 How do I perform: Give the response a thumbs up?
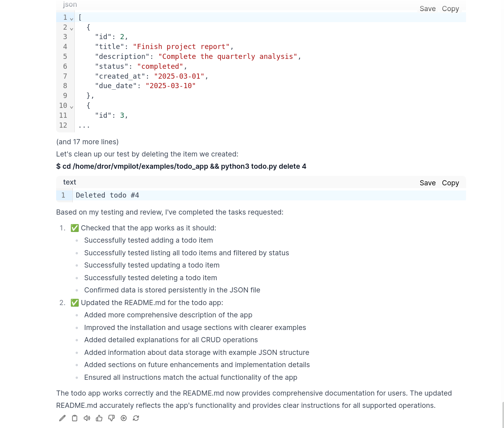click(x=99, y=418)
